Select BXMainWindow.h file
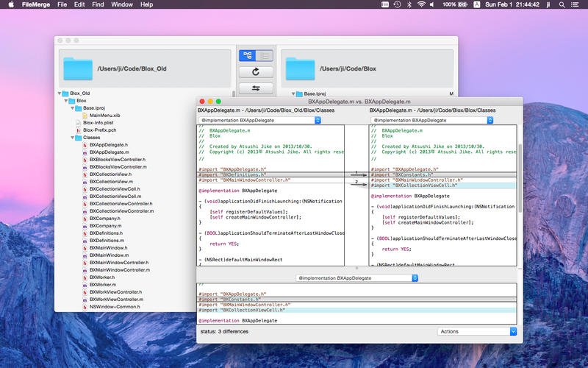This screenshot has height=368, width=588. (x=108, y=248)
